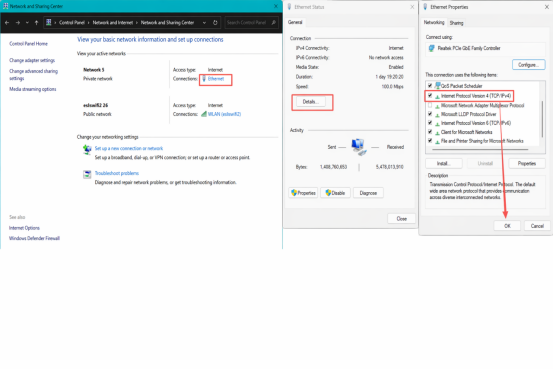Select General tab in Ethernet Status

click(295, 22)
